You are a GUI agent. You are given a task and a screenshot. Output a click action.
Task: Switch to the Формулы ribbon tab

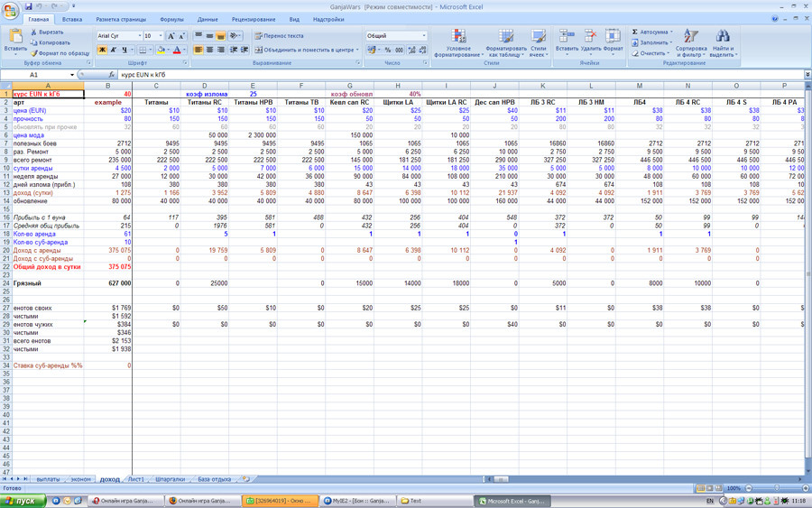(171, 19)
